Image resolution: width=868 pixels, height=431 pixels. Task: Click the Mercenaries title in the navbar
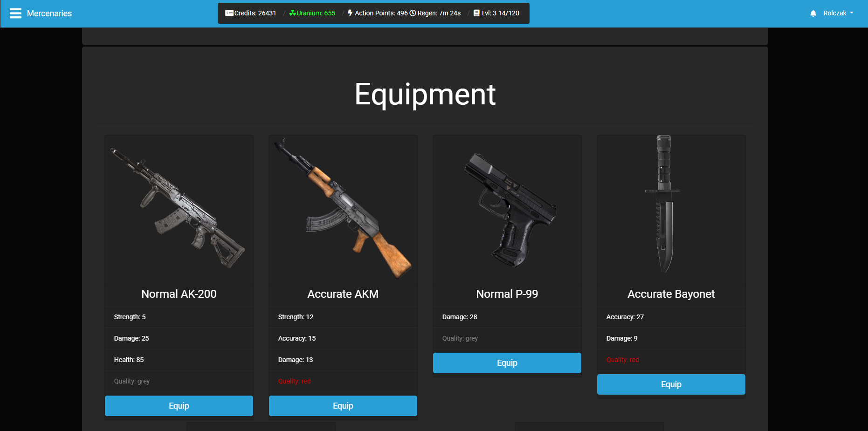pyautogui.click(x=49, y=14)
